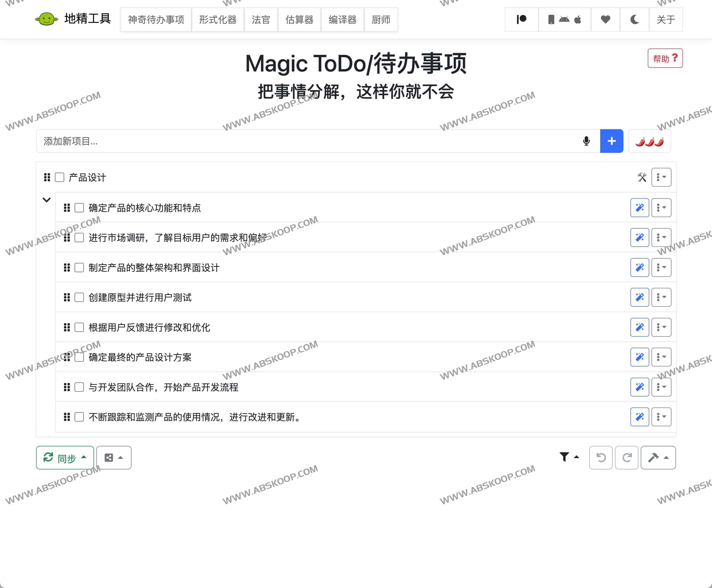712x588 pixels.
Task: Open the options dropdown for 产品设计
Action: coord(661,177)
